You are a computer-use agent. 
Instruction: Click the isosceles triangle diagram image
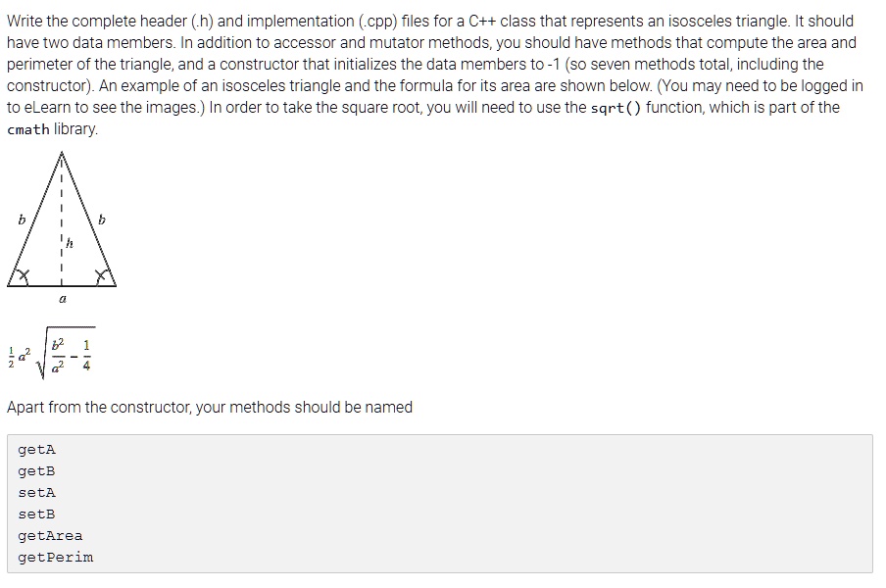(x=62, y=227)
